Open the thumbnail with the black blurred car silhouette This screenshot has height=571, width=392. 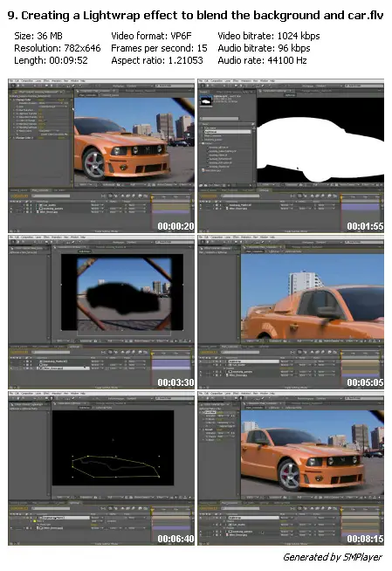click(101, 312)
